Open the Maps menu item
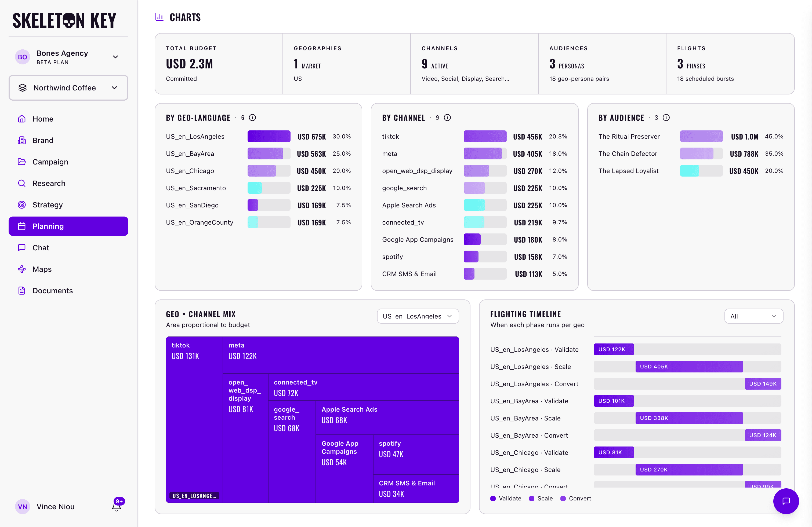The width and height of the screenshot is (812, 527). click(x=68, y=269)
